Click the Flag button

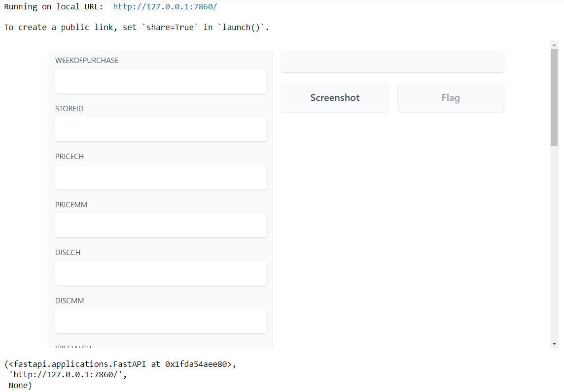pyautogui.click(x=451, y=98)
